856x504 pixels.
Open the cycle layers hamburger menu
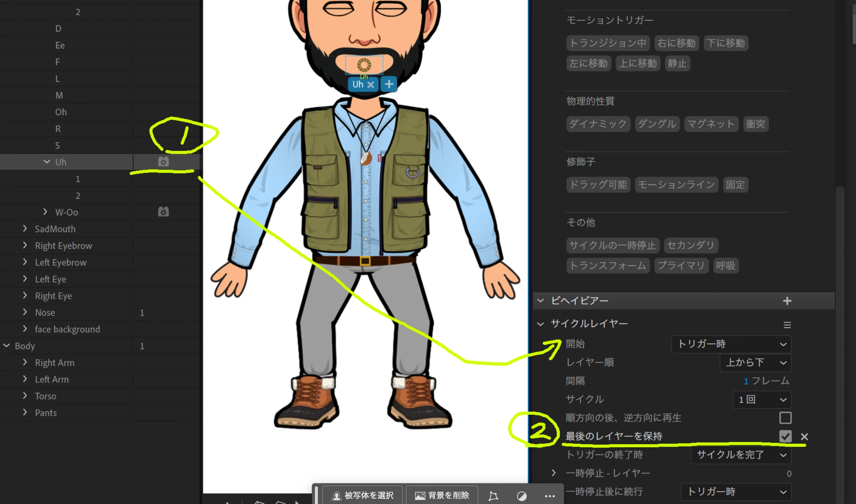tap(787, 325)
